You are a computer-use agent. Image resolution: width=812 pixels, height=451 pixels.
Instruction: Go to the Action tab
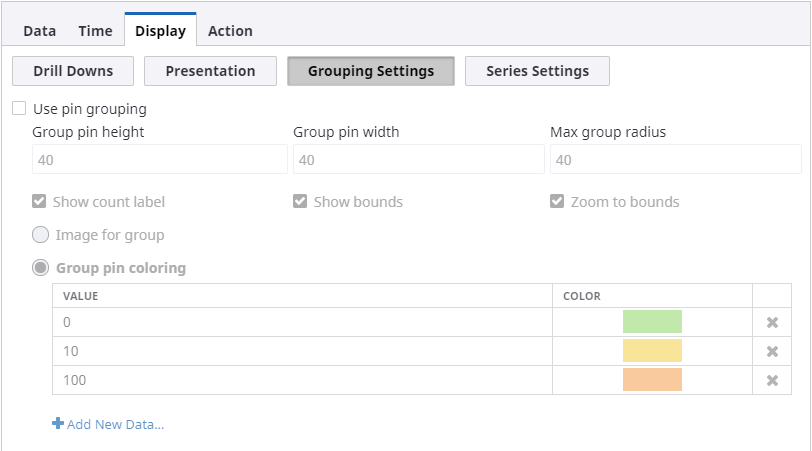click(230, 31)
